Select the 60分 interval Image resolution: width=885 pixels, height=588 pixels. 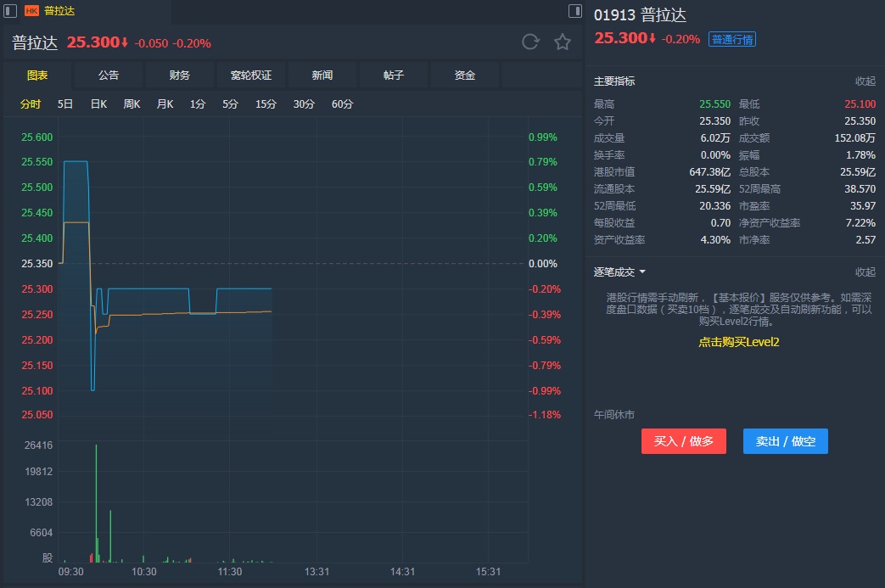click(x=342, y=104)
